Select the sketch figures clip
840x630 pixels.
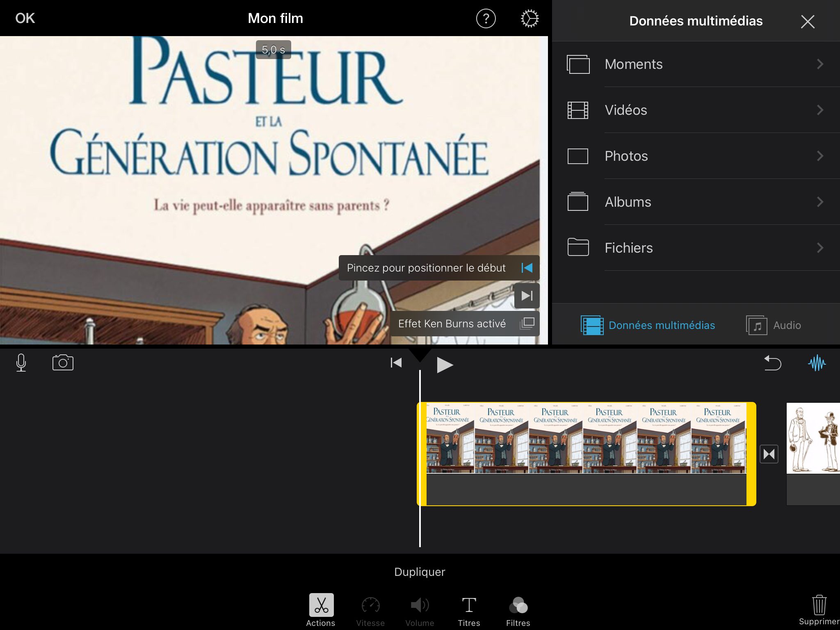(x=813, y=454)
